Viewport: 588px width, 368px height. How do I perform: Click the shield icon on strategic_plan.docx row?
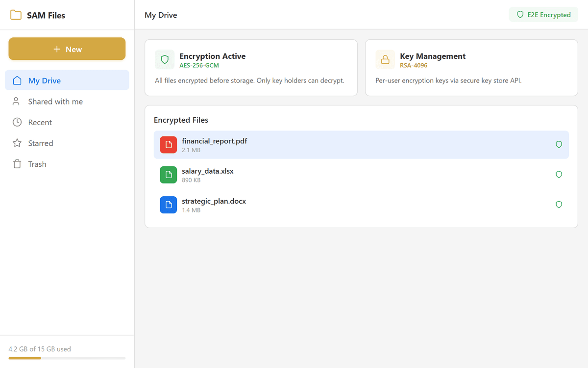pyautogui.click(x=559, y=205)
